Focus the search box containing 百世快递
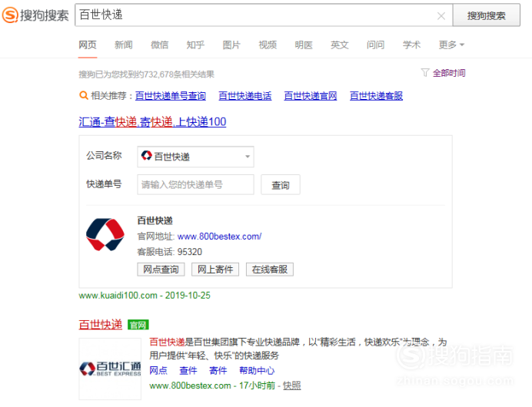532x407 pixels. 264,15
